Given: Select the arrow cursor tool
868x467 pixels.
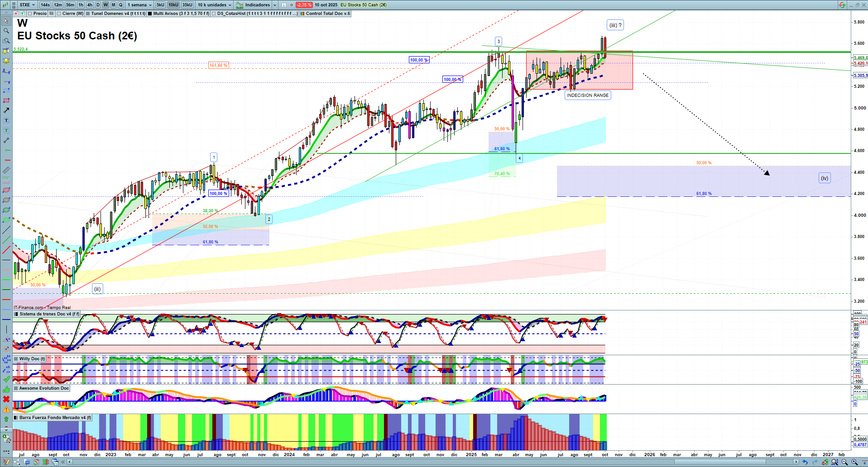Looking at the screenshot, I should tap(6, 21).
